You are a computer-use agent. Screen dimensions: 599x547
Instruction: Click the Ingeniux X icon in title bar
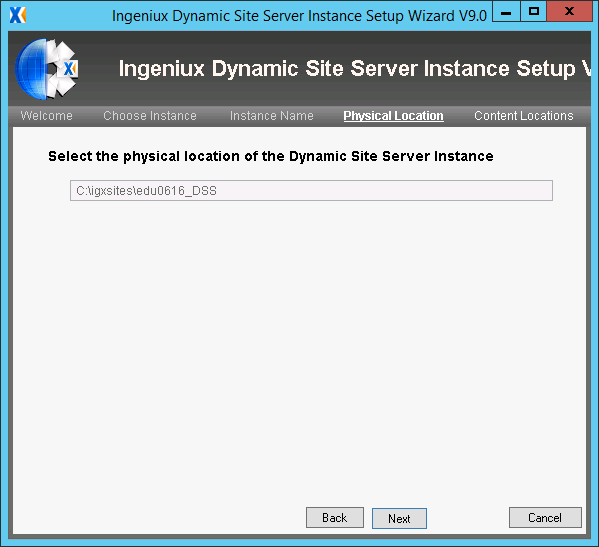pyautogui.click(x=18, y=15)
